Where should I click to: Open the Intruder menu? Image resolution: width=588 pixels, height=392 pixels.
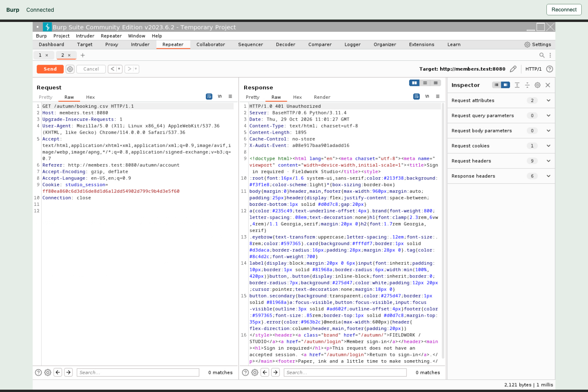coord(85,36)
